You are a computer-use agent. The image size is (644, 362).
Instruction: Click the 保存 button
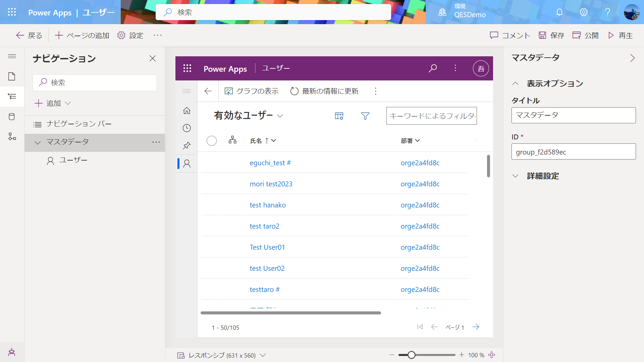(x=551, y=35)
